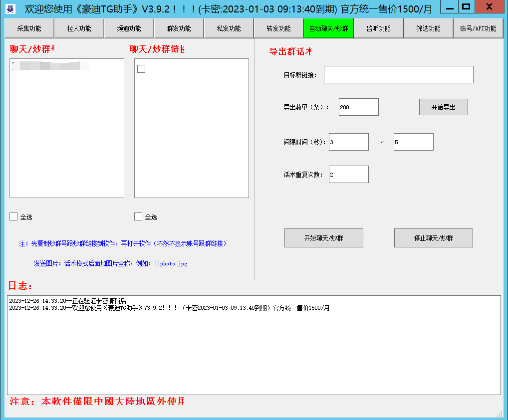Minimize the 豪迪TG助手 window
Image resolution: width=508 pixels, height=420 pixels.
click(x=449, y=7)
